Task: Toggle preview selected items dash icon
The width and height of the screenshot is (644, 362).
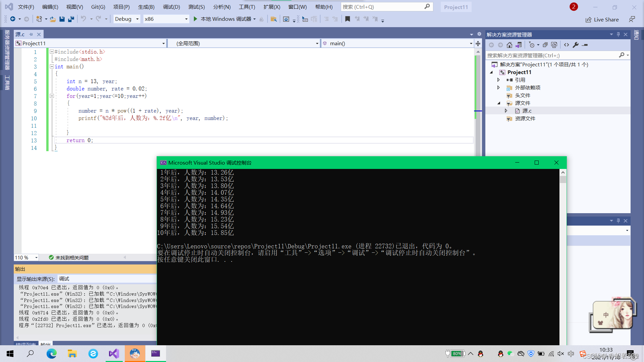Action: click(x=585, y=45)
